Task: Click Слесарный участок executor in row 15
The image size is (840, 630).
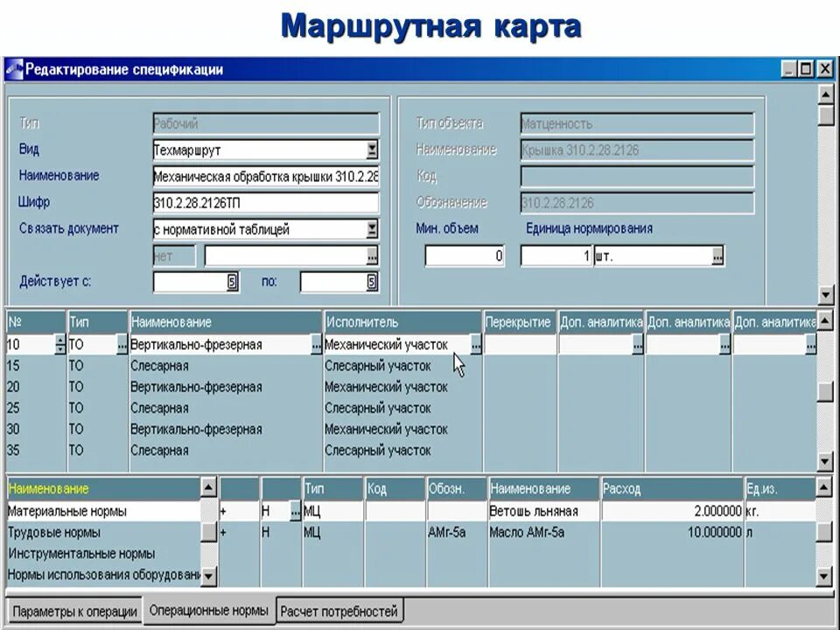Action: [378, 366]
